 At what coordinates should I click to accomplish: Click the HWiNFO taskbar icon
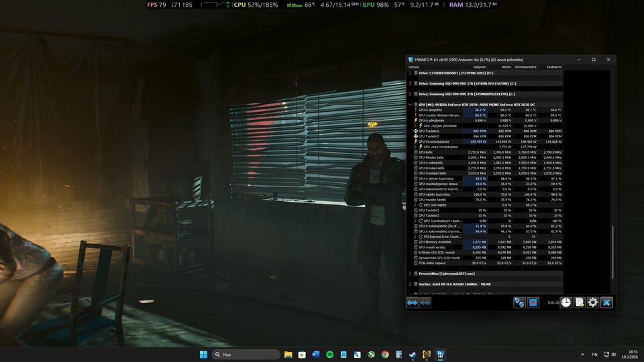coord(440,355)
